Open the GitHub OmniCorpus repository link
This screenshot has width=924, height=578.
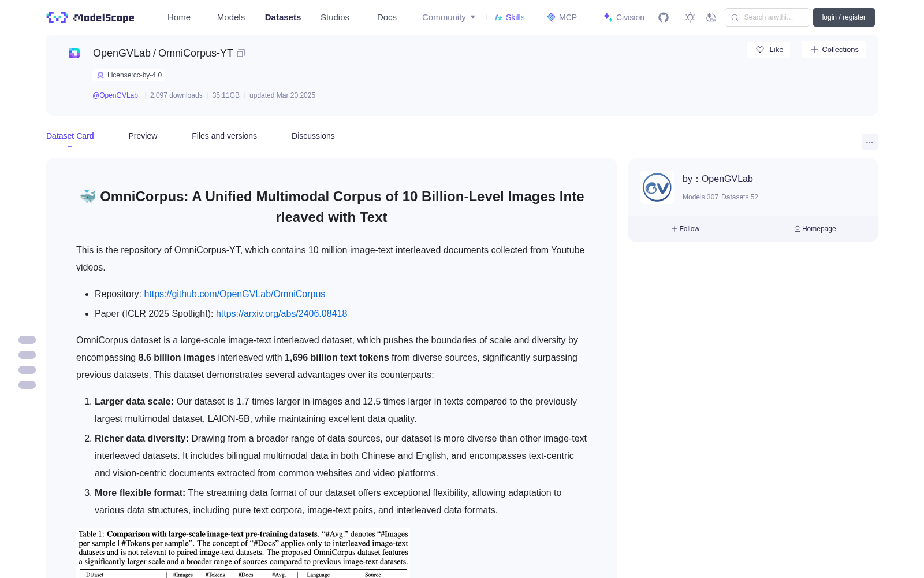click(234, 294)
